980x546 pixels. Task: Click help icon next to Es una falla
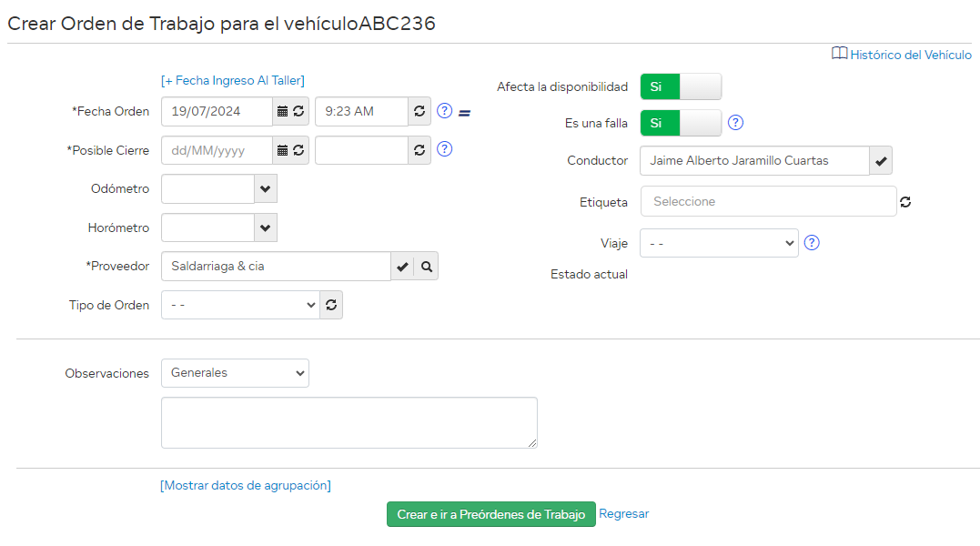tap(736, 123)
